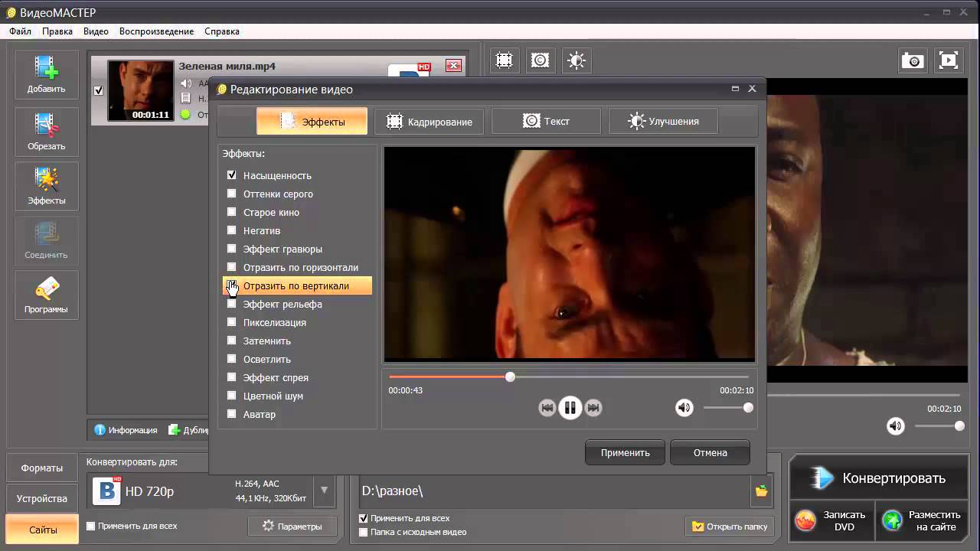Open the Программы sidebar item
980x551 pixels.
coord(46,295)
